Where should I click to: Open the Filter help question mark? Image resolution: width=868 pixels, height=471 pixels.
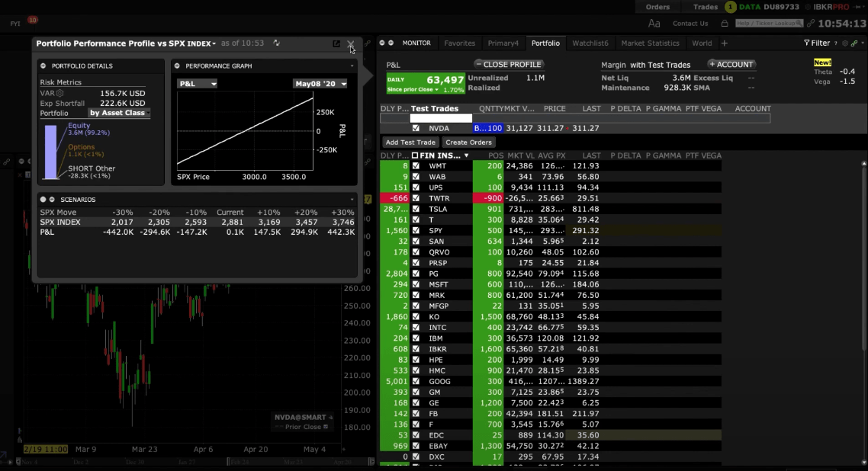coord(836,43)
